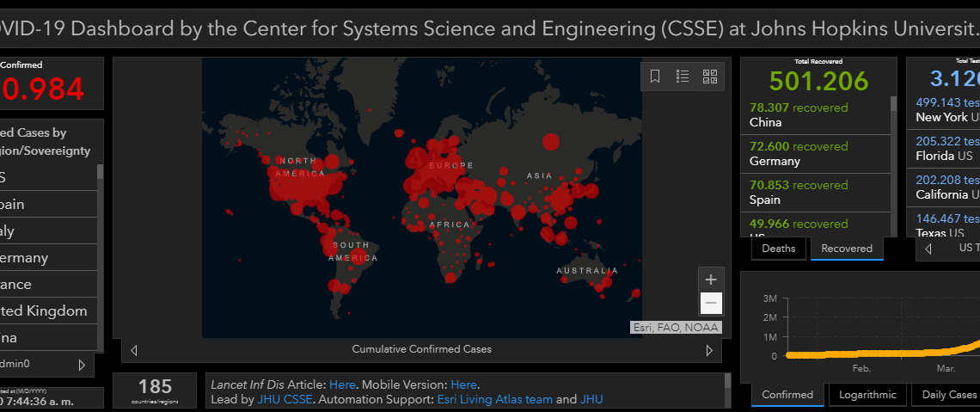Select the China recovered entry
The width and height of the screenshot is (980, 412).
pos(815,115)
